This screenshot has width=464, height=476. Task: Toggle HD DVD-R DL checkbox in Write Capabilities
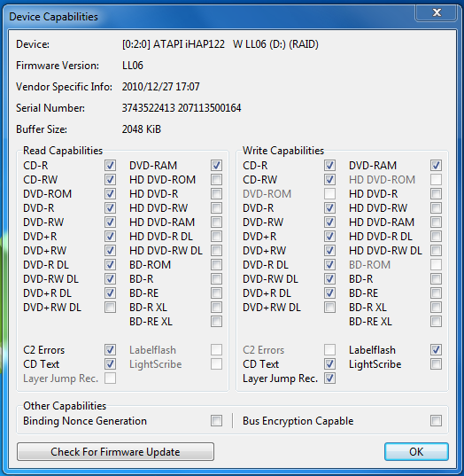pos(436,236)
